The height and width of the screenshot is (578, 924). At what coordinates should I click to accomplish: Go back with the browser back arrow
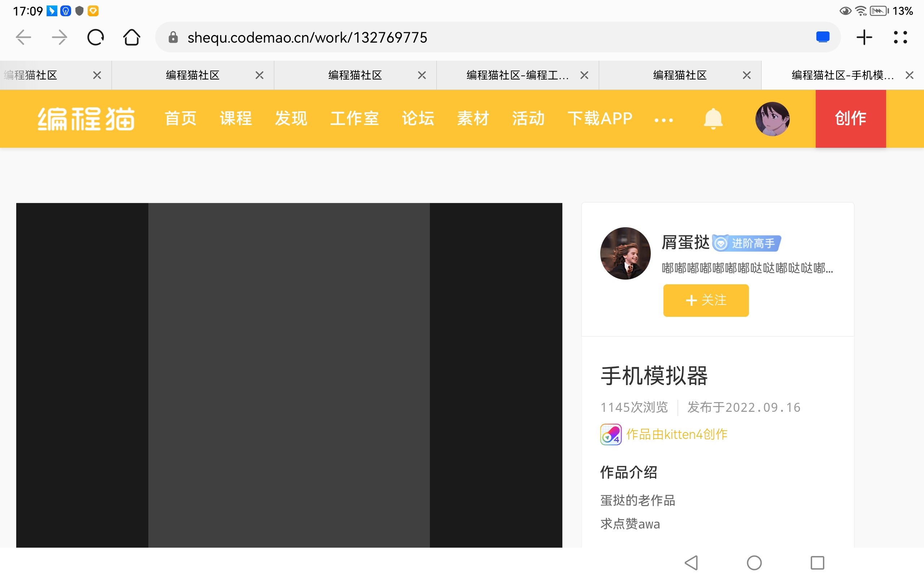(x=23, y=38)
